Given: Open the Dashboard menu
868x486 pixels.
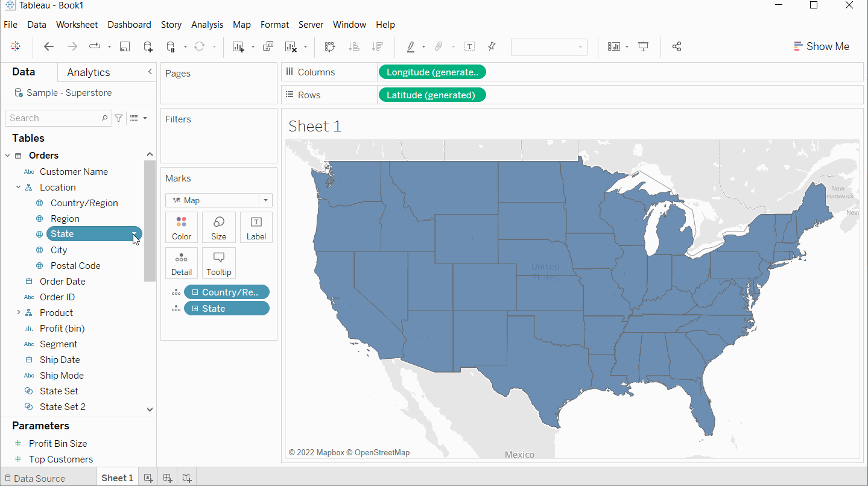Looking at the screenshot, I should 129,25.
